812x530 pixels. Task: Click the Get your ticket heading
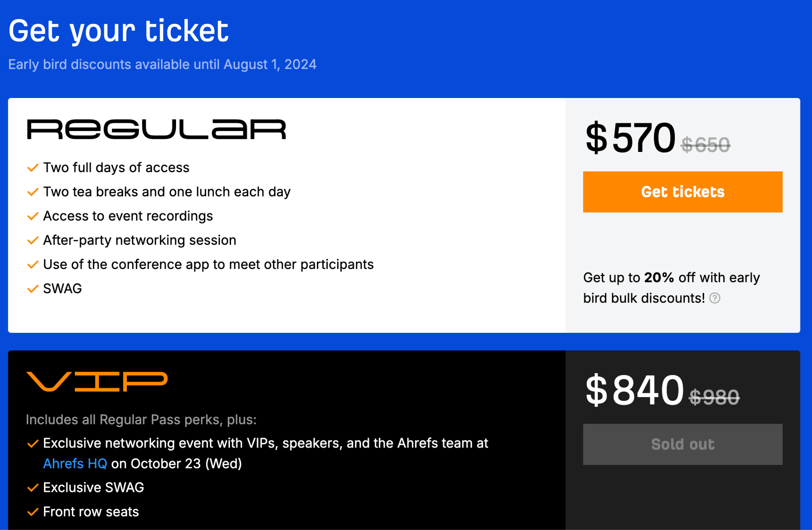119,30
